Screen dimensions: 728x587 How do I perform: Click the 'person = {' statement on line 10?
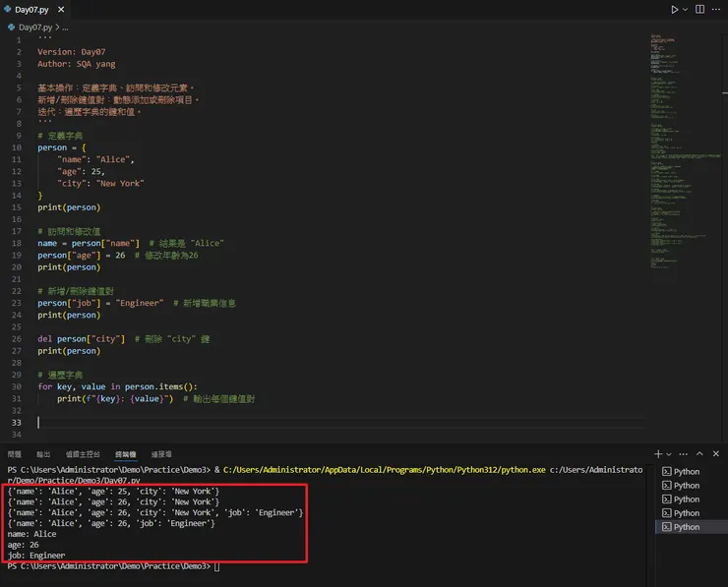[62, 147]
